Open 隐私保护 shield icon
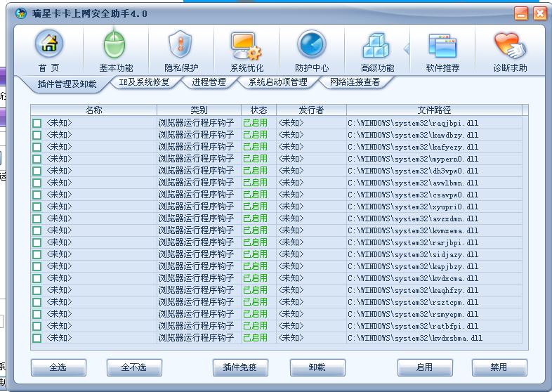 [x=180, y=44]
